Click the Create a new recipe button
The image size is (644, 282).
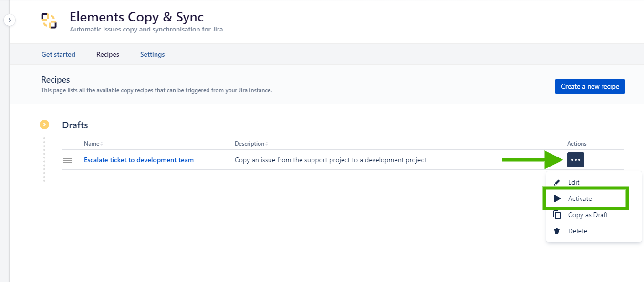(x=590, y=86)
